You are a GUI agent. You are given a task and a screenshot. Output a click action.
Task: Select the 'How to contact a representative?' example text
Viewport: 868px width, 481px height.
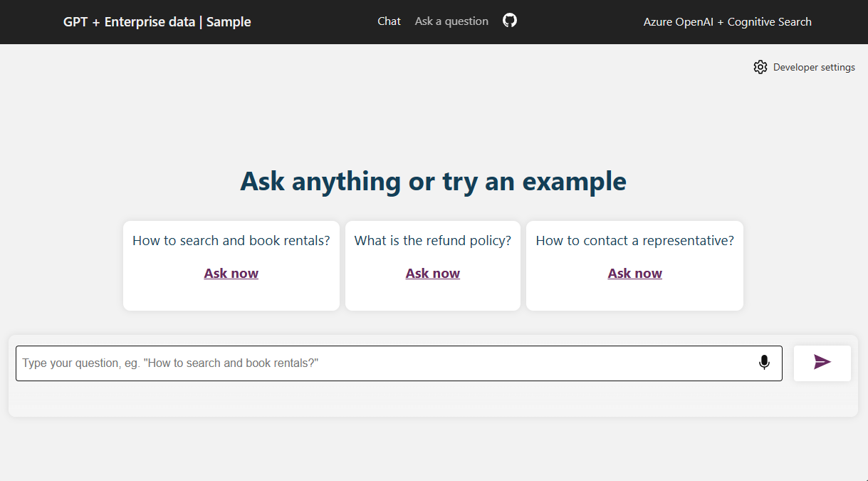(x=634, y=241)
